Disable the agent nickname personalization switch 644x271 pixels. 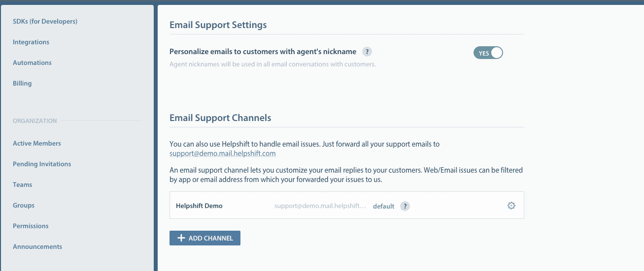pyautogui.click(x=488, y=53)
